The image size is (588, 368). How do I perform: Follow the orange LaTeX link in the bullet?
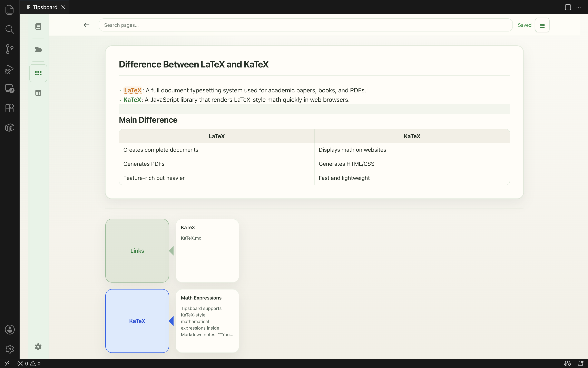pyautogui.click(x=133, y=90)
